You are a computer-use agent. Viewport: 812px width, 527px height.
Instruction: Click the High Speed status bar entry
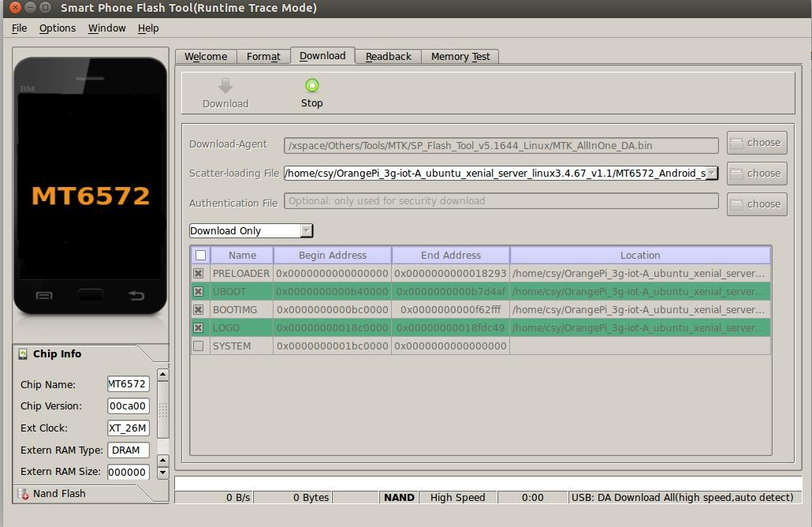pyautogui.click(x=458, y=498)
